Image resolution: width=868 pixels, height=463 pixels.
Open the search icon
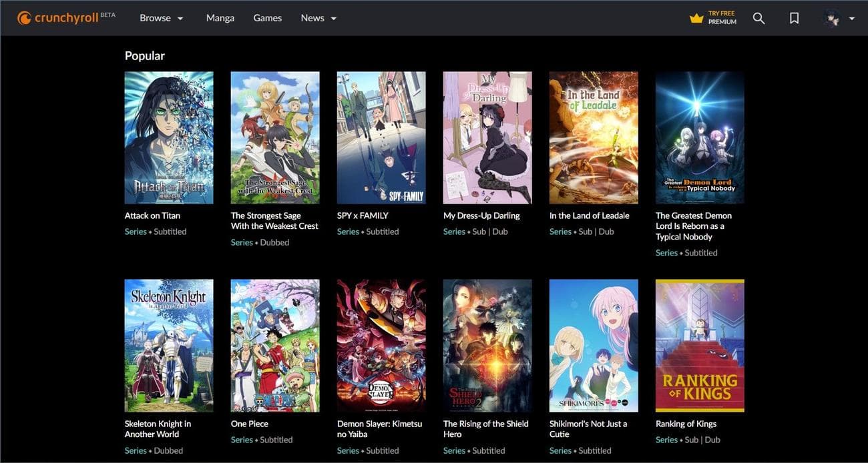click(x=758, y=17)
